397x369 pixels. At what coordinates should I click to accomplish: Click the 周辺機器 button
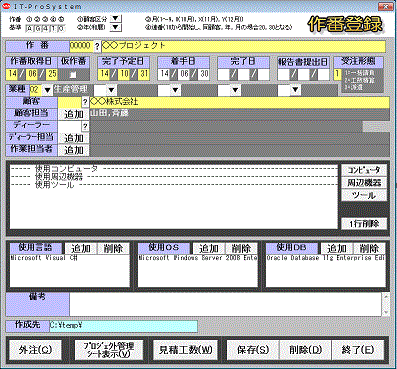tap(364, 183)
